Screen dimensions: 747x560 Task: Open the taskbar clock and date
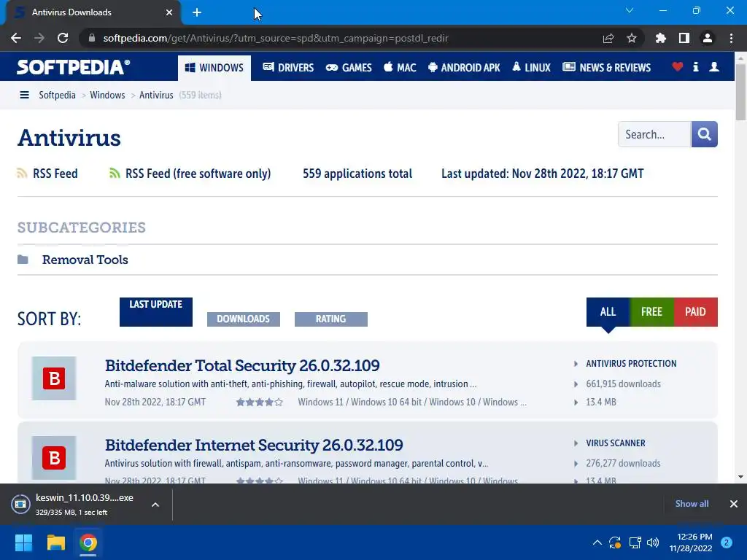pos(691,542)
